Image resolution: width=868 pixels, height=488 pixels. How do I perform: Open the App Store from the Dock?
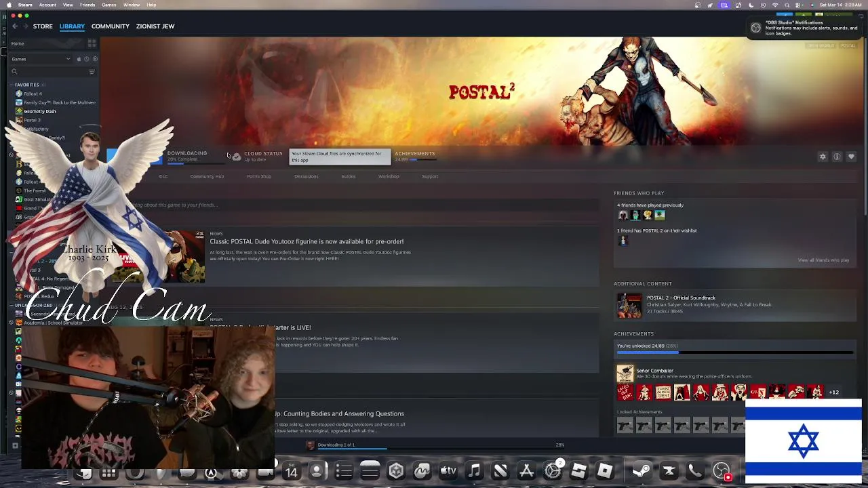526,470
